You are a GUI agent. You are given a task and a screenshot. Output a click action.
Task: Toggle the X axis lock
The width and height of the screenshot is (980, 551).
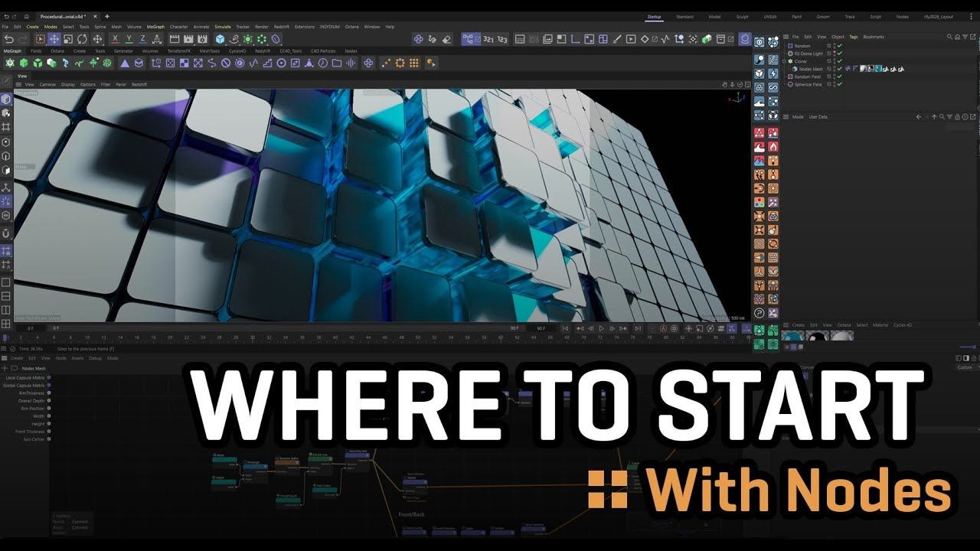coord(116,39)
